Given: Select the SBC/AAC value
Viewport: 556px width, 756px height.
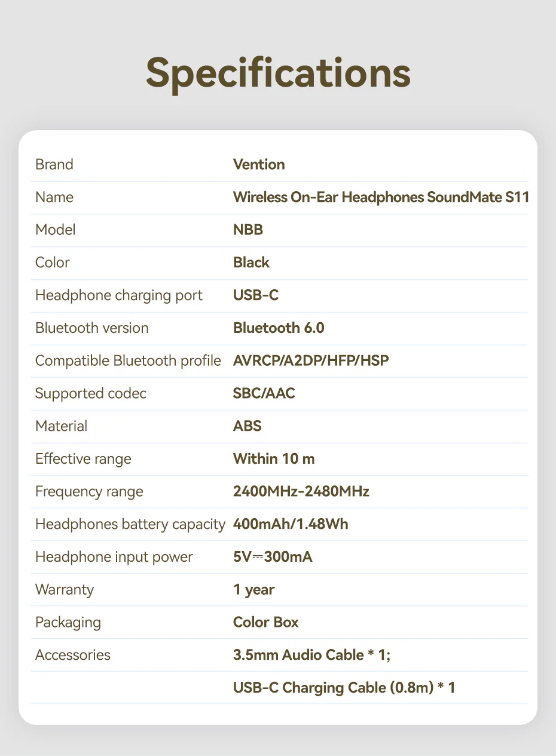Looking at the screenshot, I should (x=264, y=393).
